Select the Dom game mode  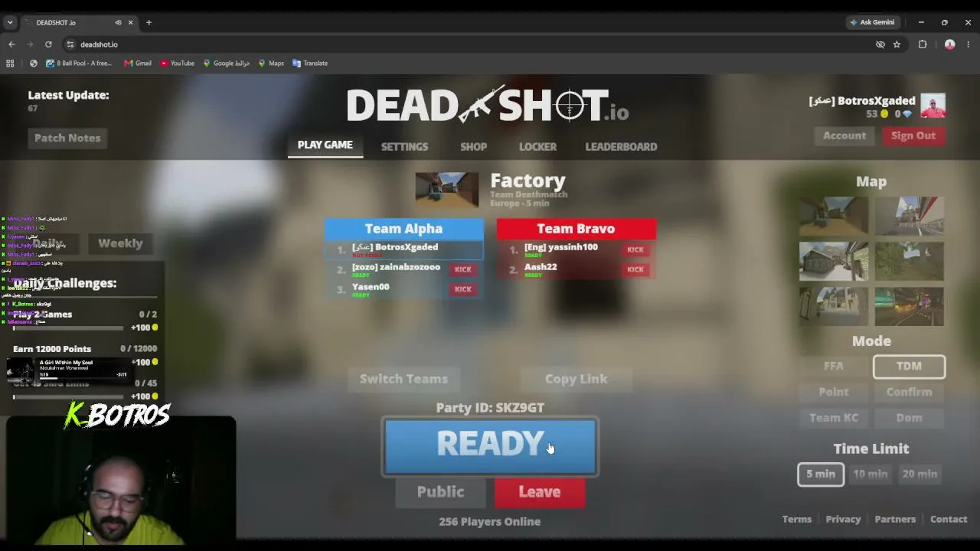[909, 418]
